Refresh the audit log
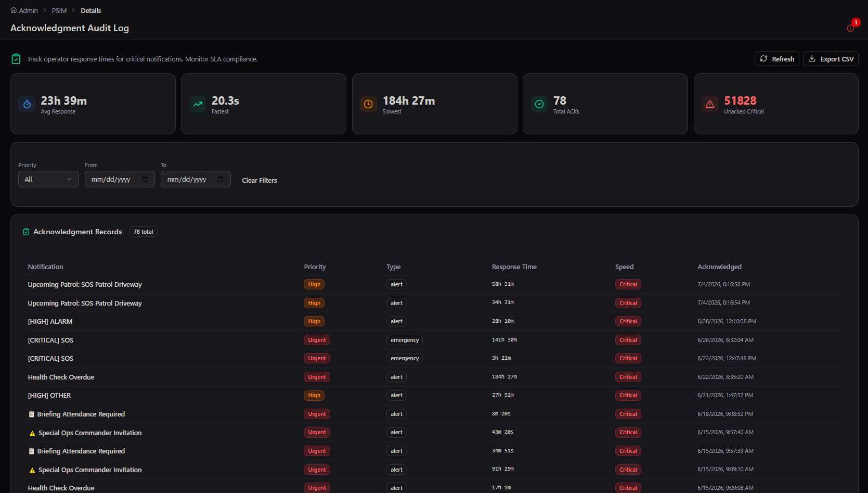Viewport: 868px width, 493px height. [777, 59]
